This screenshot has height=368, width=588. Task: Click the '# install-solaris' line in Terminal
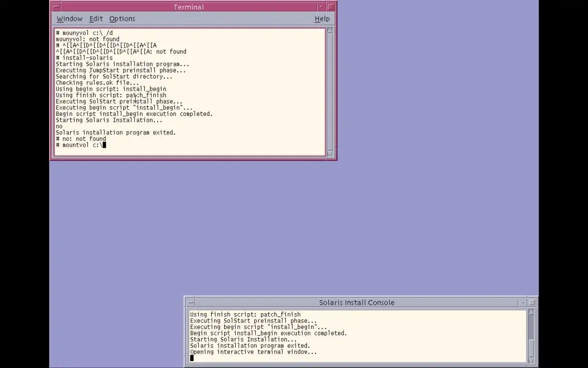coord(84,58)
